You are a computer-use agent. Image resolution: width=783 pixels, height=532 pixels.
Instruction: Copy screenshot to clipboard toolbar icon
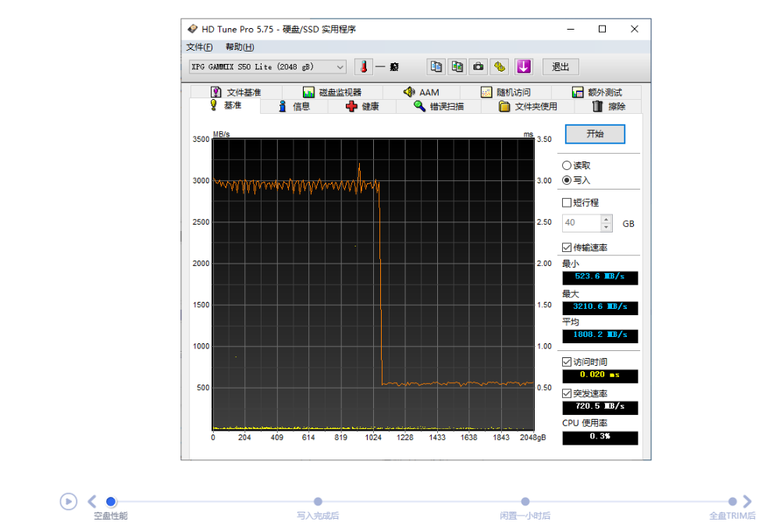(x=457, y=67)
